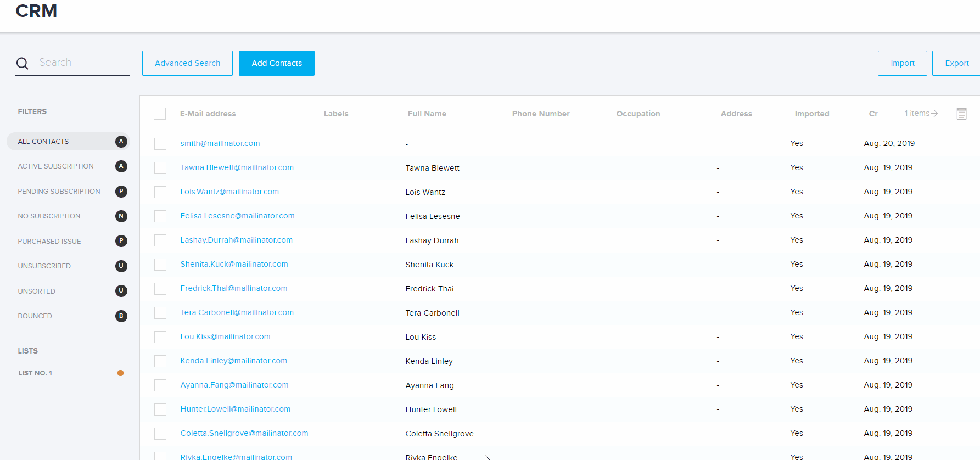This screenshot has width=980, height=460.
Task: Open the Advanced Search panel
Action: pos(187,63)
